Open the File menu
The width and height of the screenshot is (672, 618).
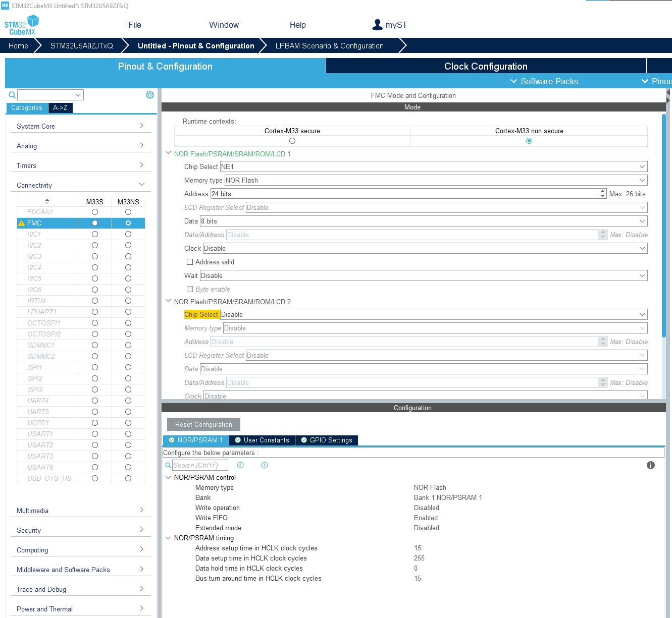tap(135, 25)
